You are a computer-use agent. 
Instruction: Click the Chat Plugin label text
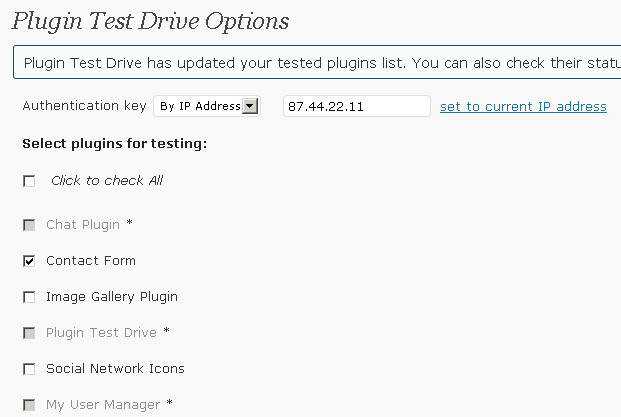(83, 225)
